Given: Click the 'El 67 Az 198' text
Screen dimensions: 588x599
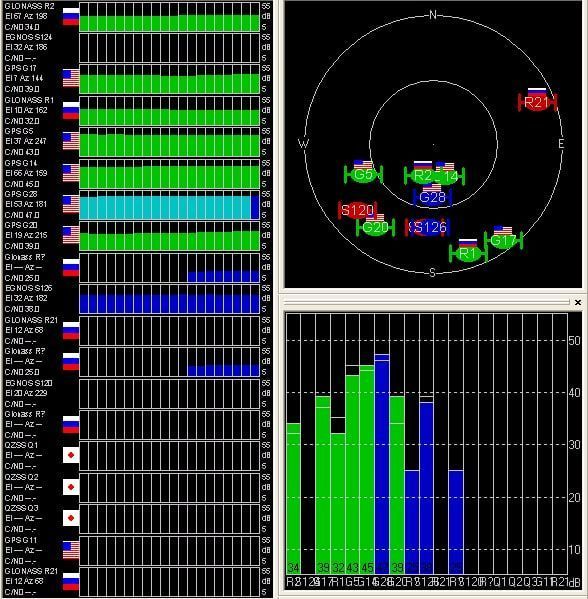Looking at the screenshot, I should (26, 16).
